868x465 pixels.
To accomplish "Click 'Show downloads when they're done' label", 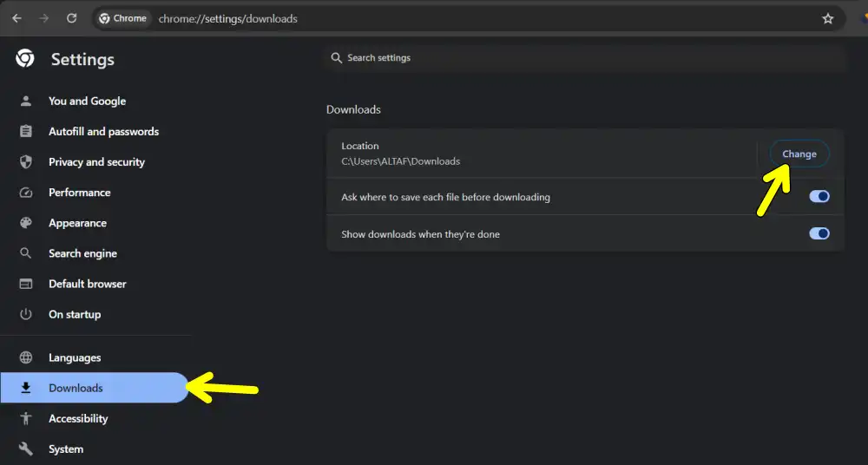I will 420,234.
